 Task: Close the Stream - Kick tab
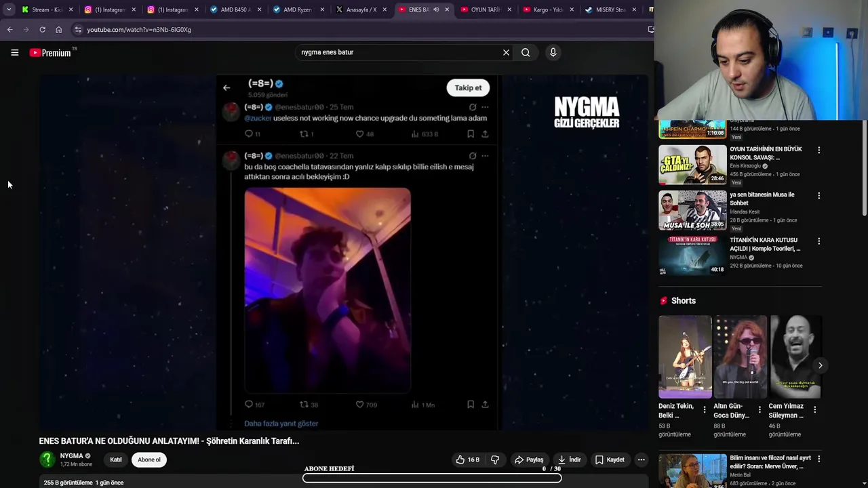(71, 9)
